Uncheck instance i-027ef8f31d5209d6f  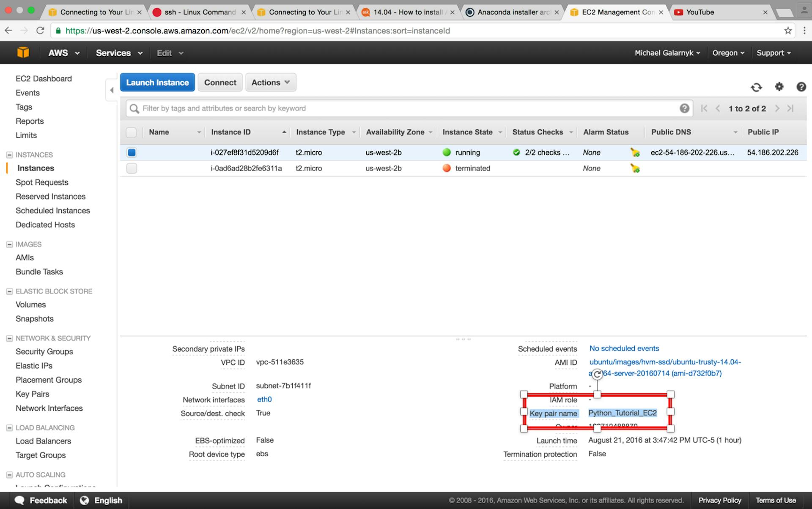click(132, 153)
